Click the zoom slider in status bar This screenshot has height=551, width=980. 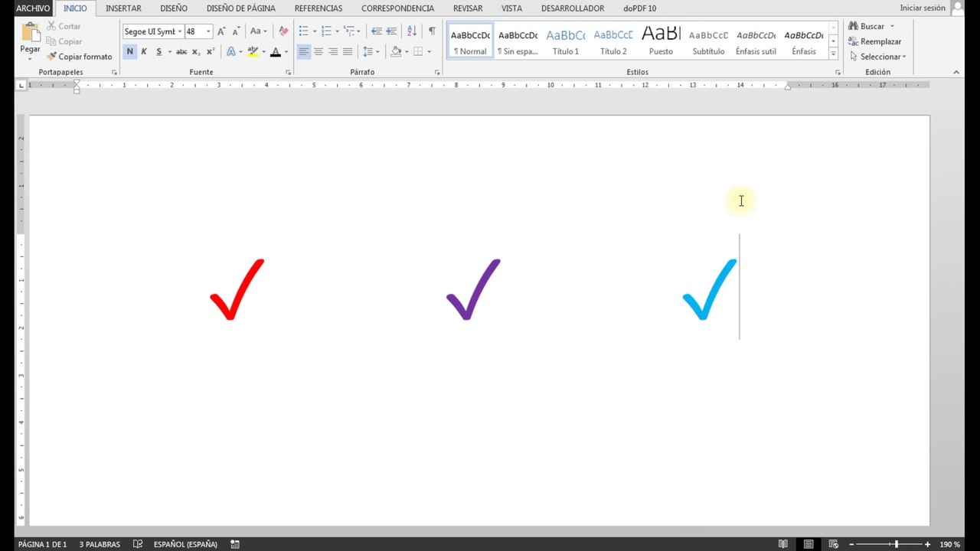coord(896,544)
